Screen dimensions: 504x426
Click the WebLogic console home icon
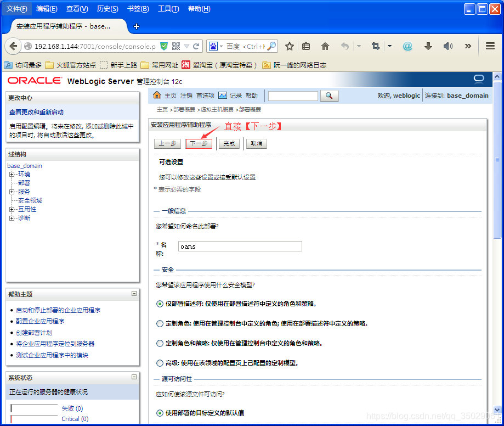pos(157,95)
